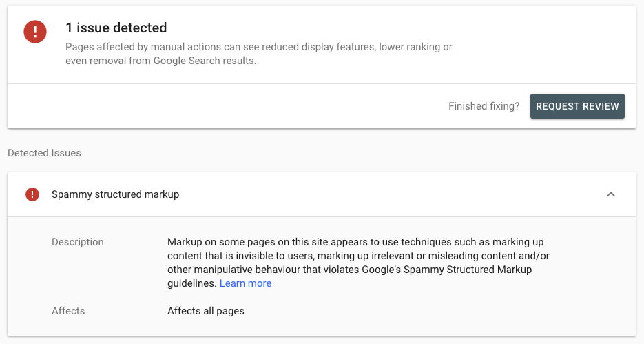Click the "Affects all pages" value
Viewport: 644px width, 344px height.
click(x=206, y=311)
